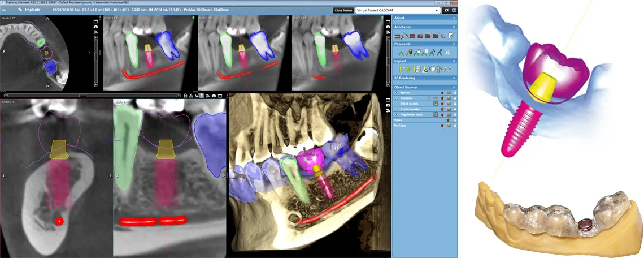Click the lock icon in lower view toolbar
Image resolution: width=644 pixels, height=258 pixels.
(x=185, y=96)
